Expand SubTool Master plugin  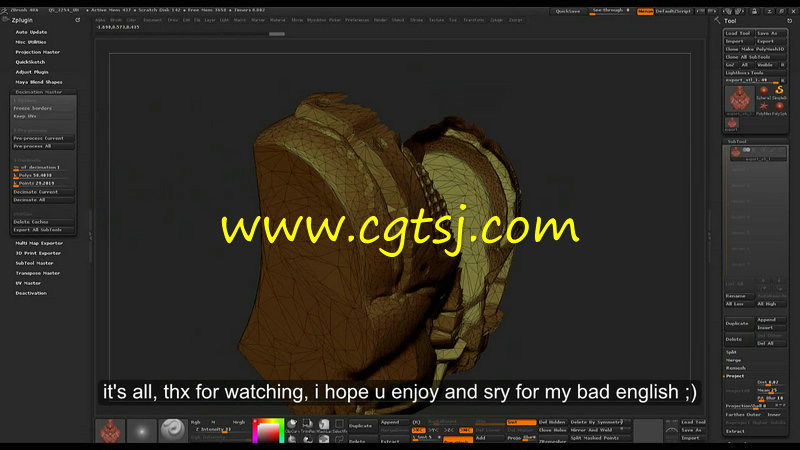(x=34, y=263)
